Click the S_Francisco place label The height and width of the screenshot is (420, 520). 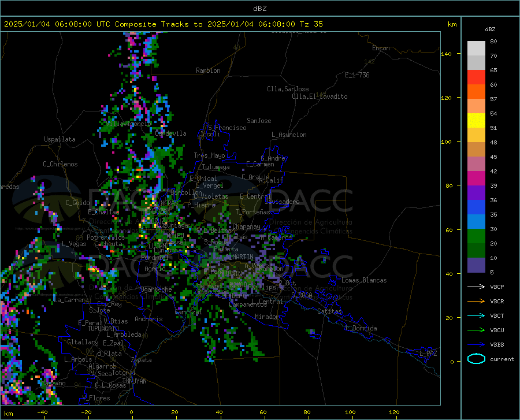[227, 128]
